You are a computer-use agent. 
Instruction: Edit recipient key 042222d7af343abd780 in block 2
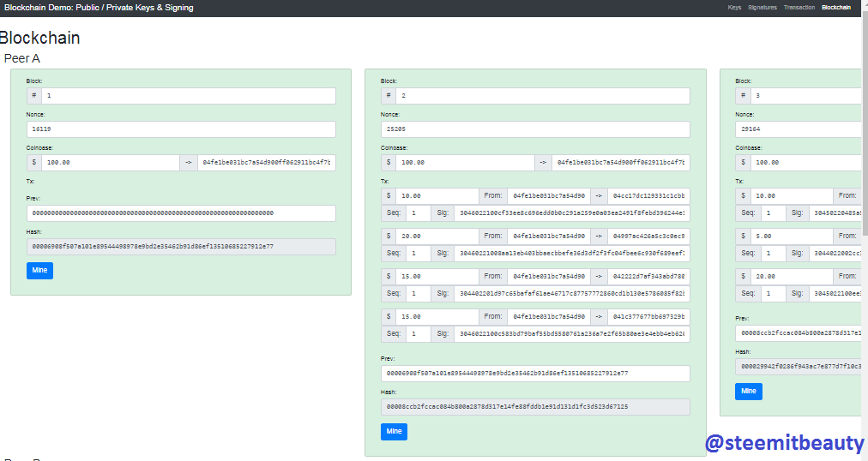648,277
